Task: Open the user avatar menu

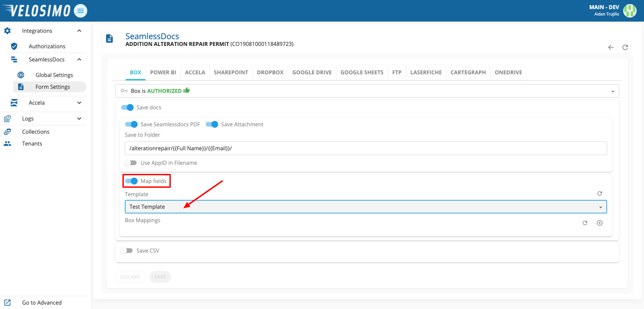Action: [630, 11]
